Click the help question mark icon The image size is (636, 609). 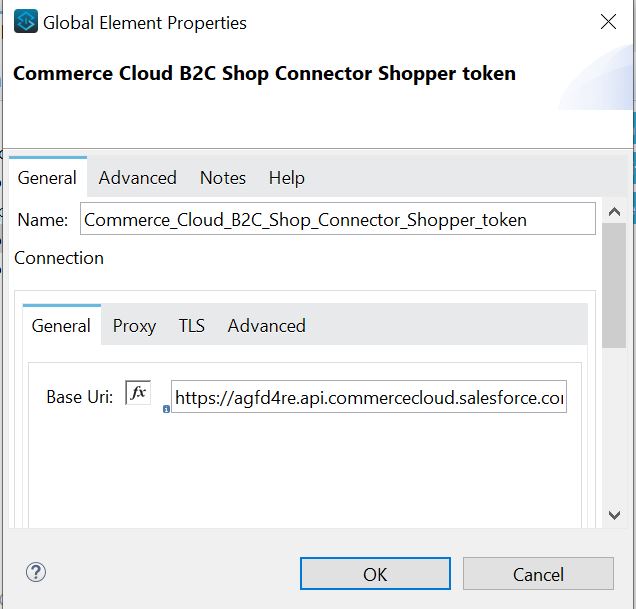[36, 572]
